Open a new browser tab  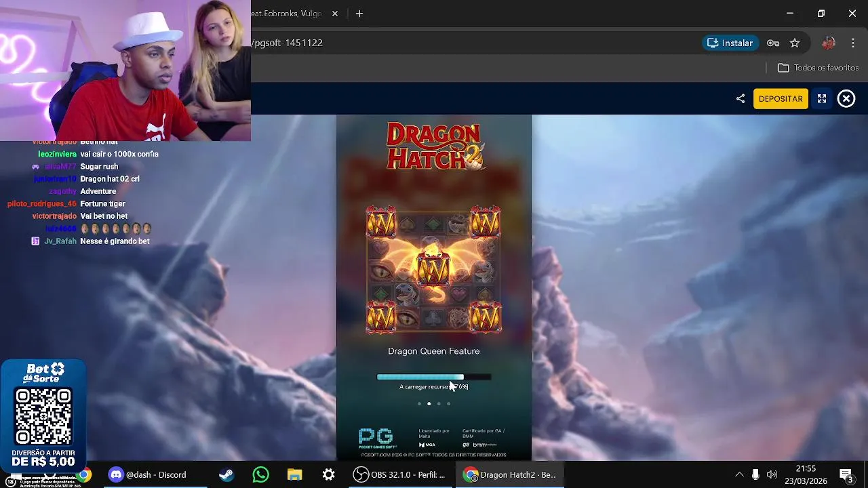coord(359,14)
